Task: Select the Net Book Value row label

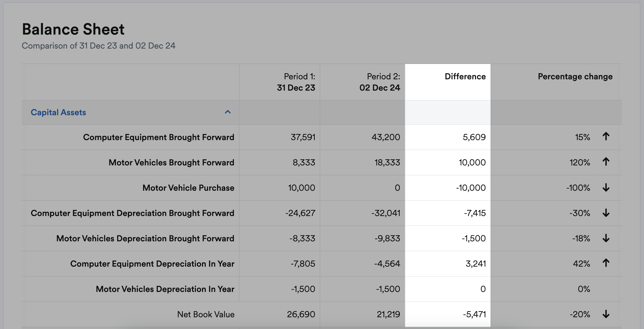Action: pos(206,314)
